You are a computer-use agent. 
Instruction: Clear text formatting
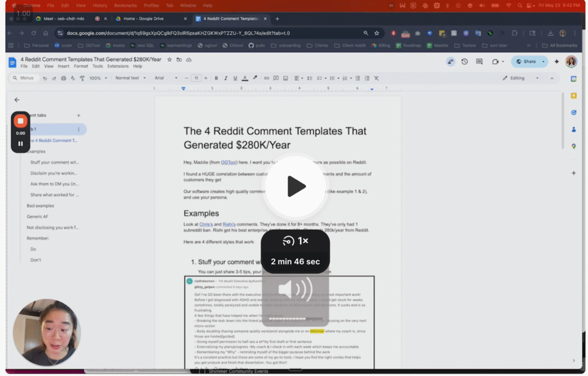377,78
